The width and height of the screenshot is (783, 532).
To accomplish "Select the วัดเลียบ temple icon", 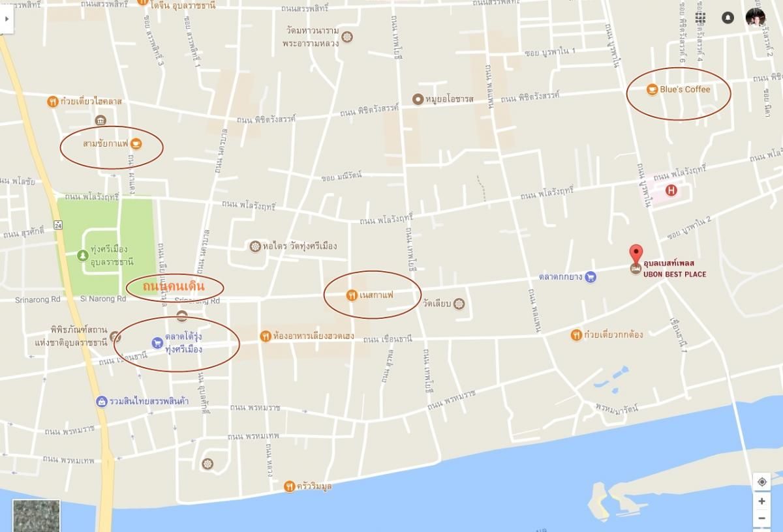I will pyautogui.click(x=459, y=303).
